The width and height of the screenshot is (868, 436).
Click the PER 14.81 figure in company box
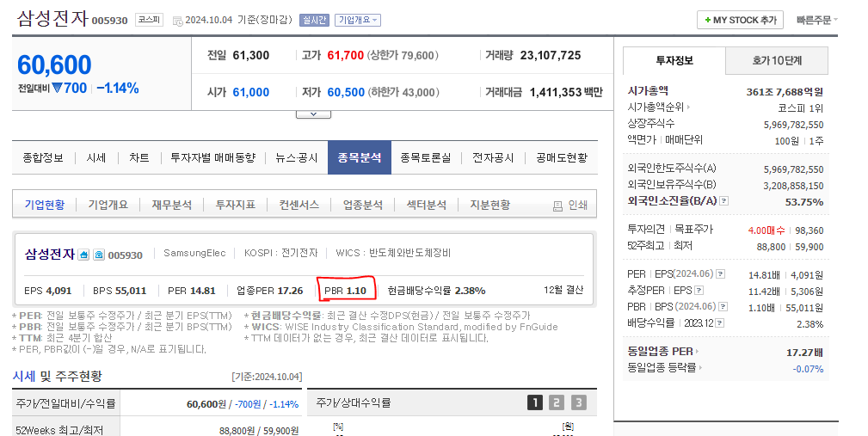192,291
